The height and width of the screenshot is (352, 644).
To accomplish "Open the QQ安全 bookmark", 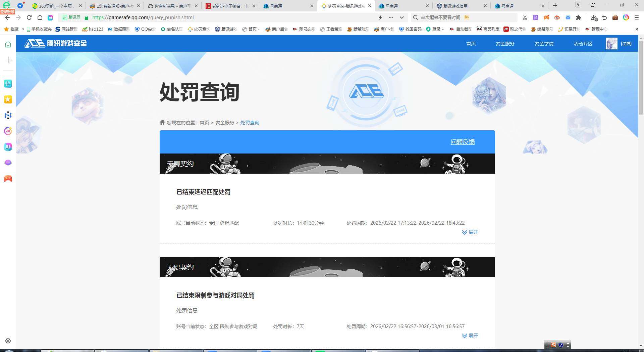I will 144,29.
